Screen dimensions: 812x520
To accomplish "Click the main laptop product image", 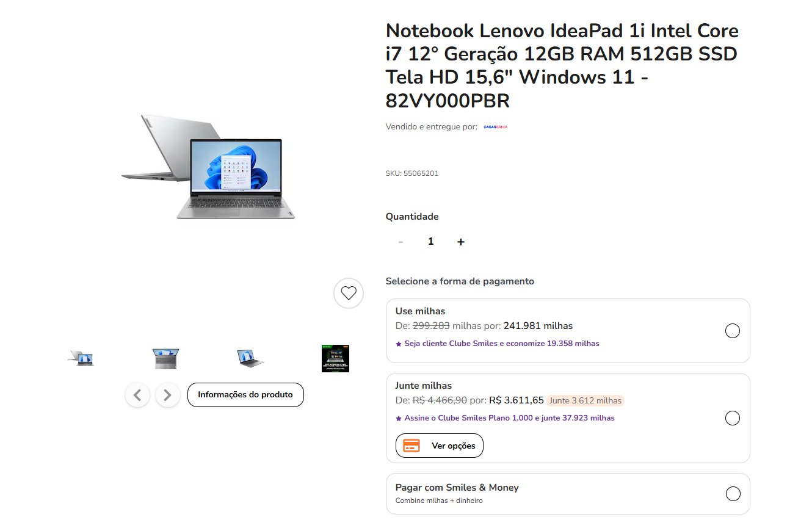I will (x=208, y=166).
